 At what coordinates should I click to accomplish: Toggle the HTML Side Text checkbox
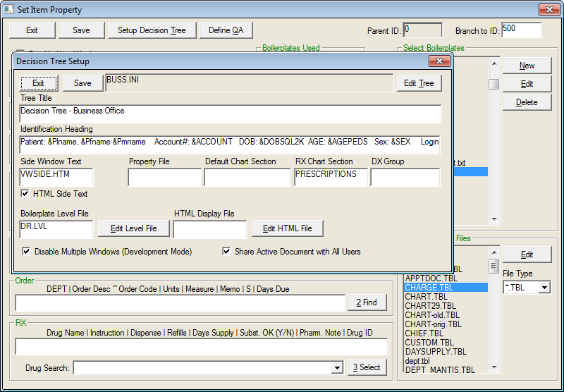25,194
